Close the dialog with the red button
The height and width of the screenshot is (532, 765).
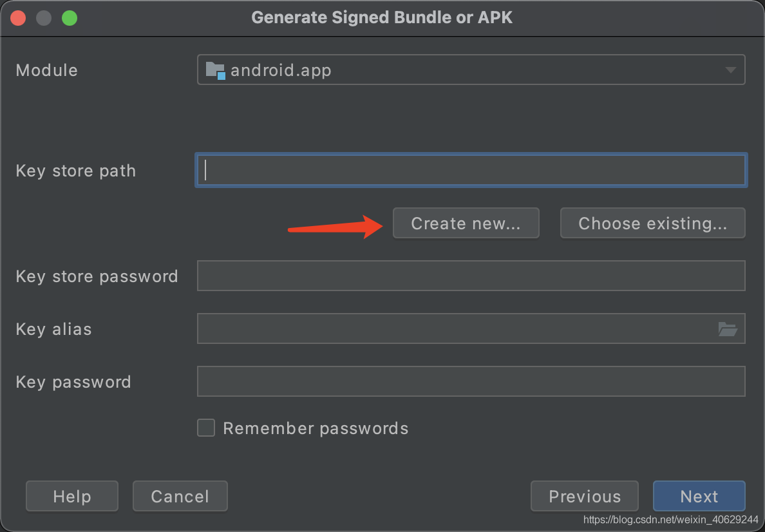[18, 18]
